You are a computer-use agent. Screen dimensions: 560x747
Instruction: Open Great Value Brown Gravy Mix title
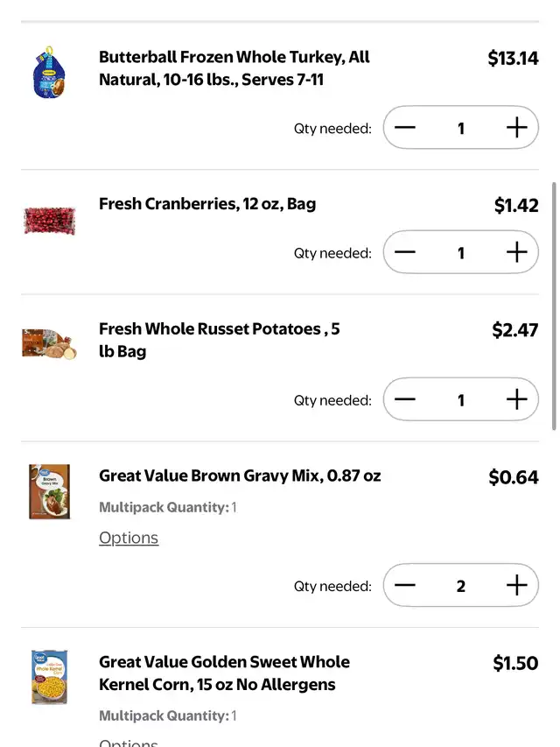click(x=240, y=476)
